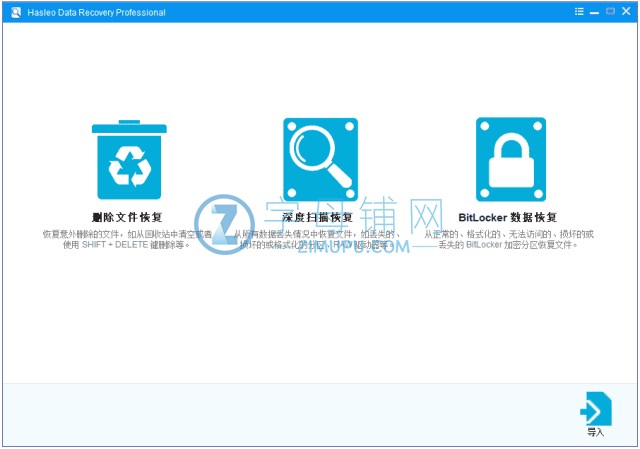This screenshot has height=449, width=640.
Task: Launch Deep Scan Recovery magnifier icon
Action: pyautogui.click(x=319, y=159)
